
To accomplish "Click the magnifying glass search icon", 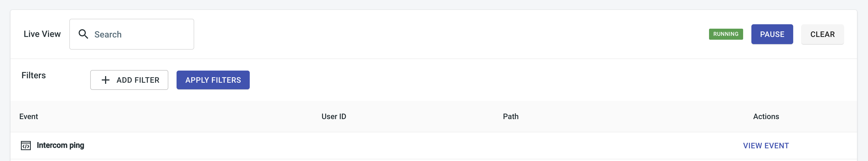I will [x=83, y=34].
